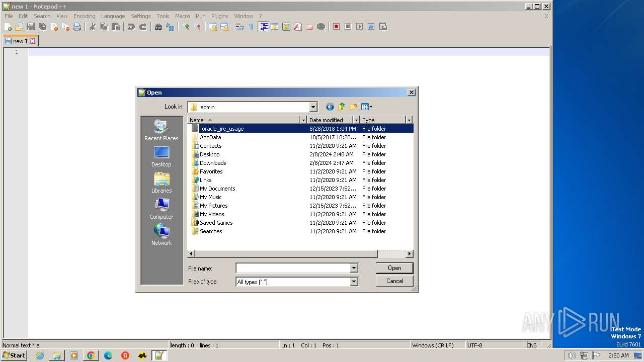Image resolution: width=644 pixels, height=362 pixels.
Task: Open Desktop location in places sidebar
Action: pos(162,157)
